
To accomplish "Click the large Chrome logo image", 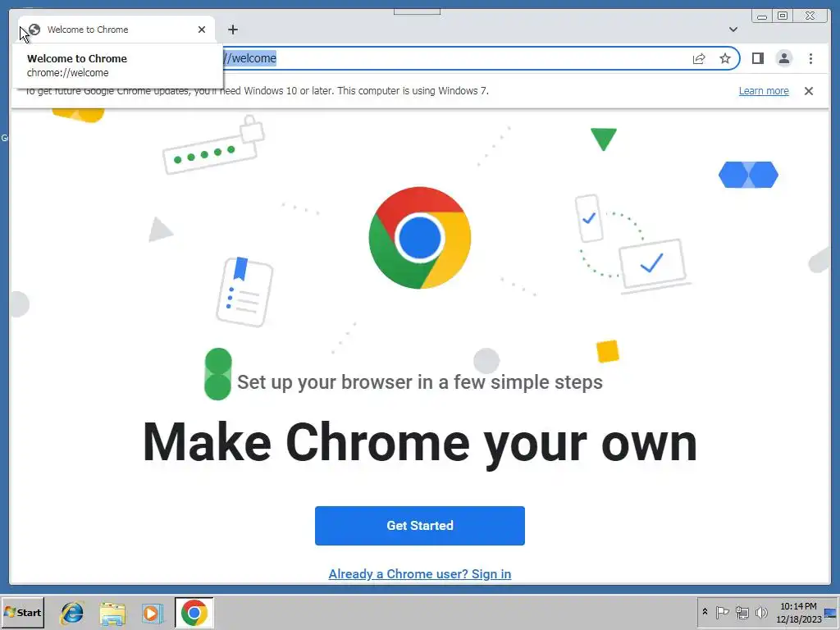I will point(419,238).
